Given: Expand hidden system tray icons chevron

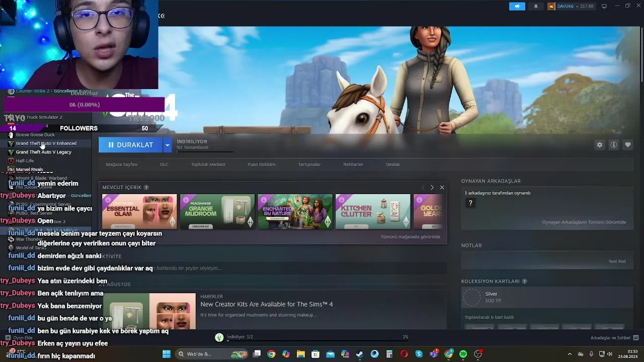Looking at the screenshot, I should 570,354.
